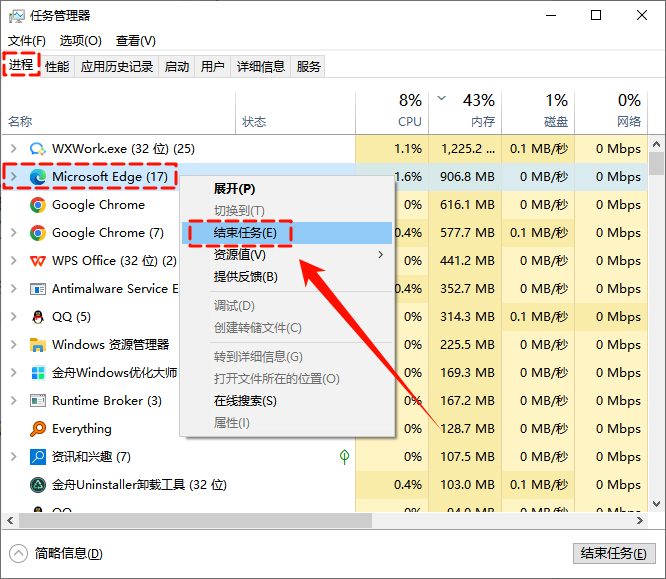666x579 pixels.
Task: Sort by the 状态 column header
Action: 295,113
